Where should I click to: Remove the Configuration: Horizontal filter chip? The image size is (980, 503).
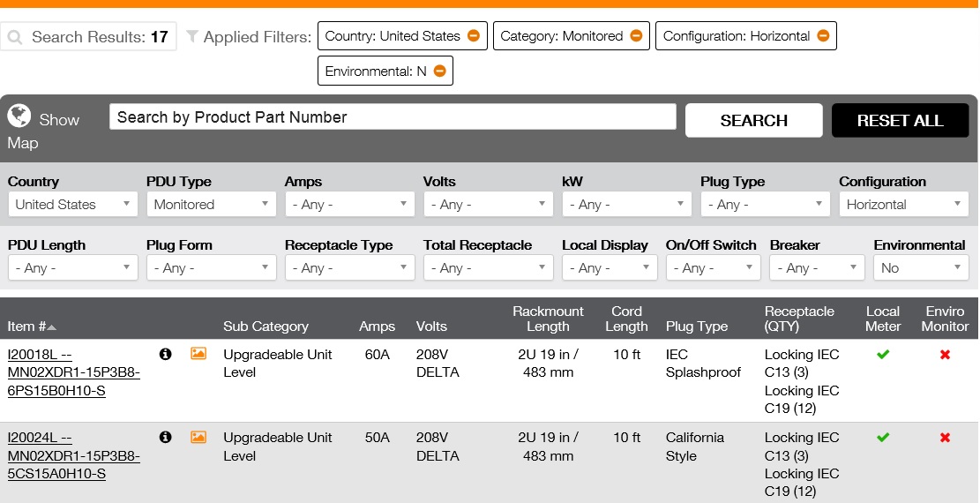(x=823, y=36)
